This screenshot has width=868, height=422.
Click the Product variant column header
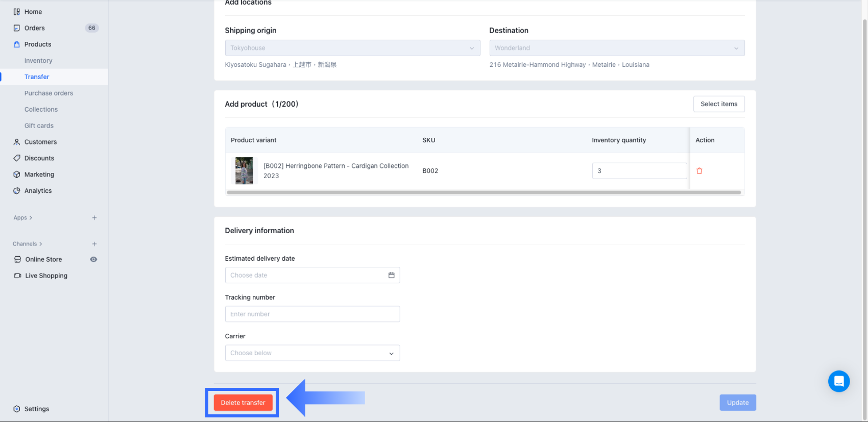254,140
